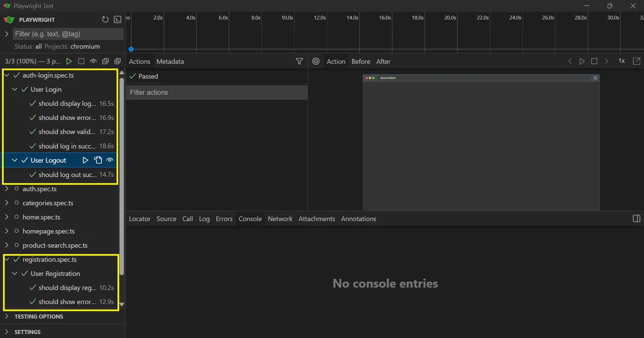Open snapshot in new tab icon
Image resolution: width=644 pixels, height=338 pixels.
coord(636,61)
